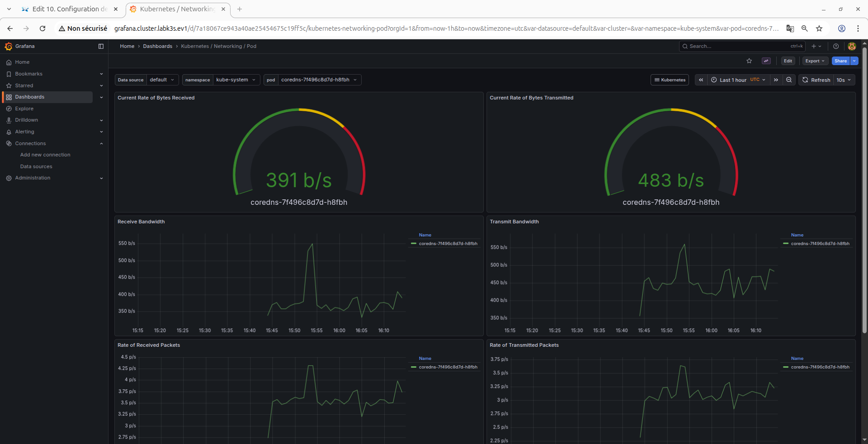Dock or undock the sidebar menu
The image size is (868, 444).
[x=101, y=46]
